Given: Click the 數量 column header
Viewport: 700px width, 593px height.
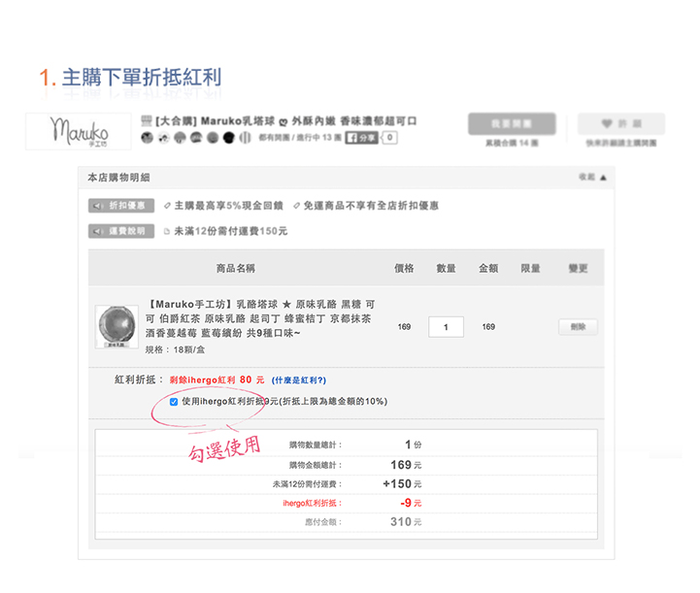Looking at the screenshot, I should click(x=446, y=268).
